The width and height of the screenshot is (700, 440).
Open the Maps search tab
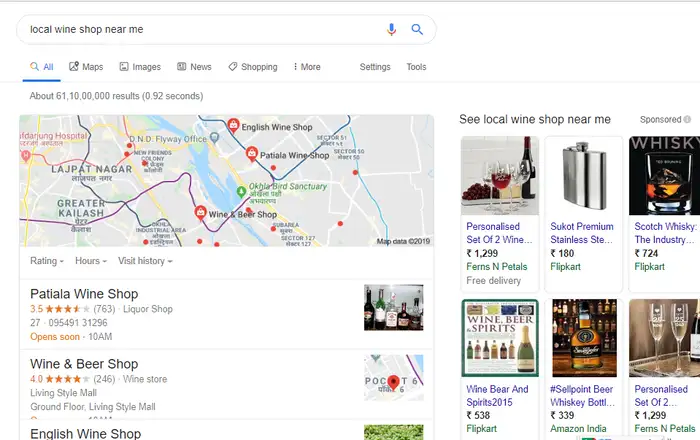click(x=86, y=67)
